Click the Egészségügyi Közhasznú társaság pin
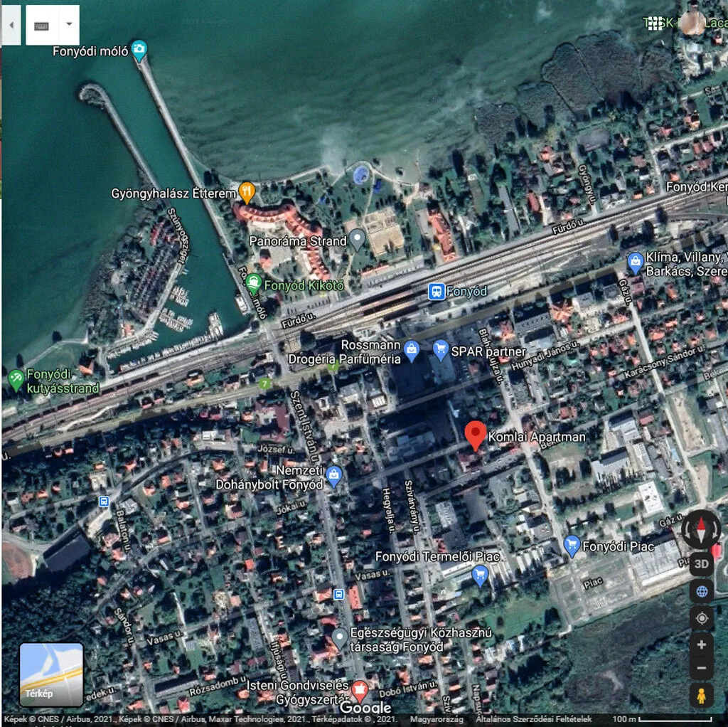This screenshot has width=728, height=727. pyautogui.click(x=340, y=639)
